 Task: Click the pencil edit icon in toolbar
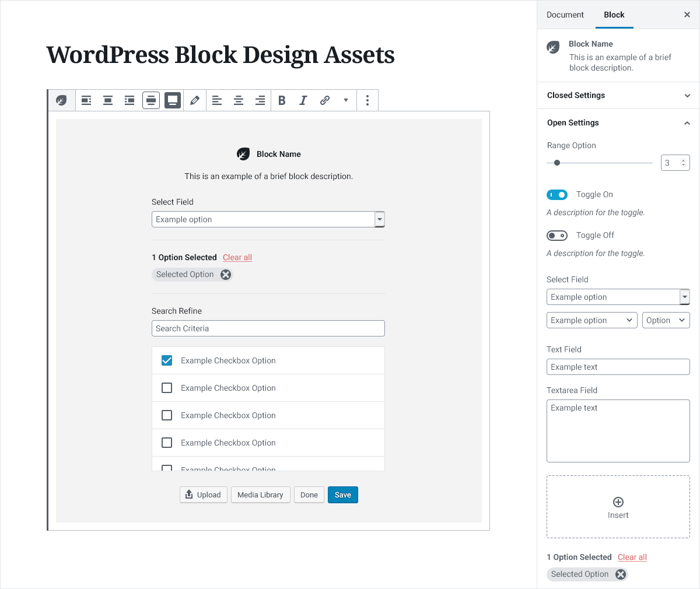click(195, 100)
